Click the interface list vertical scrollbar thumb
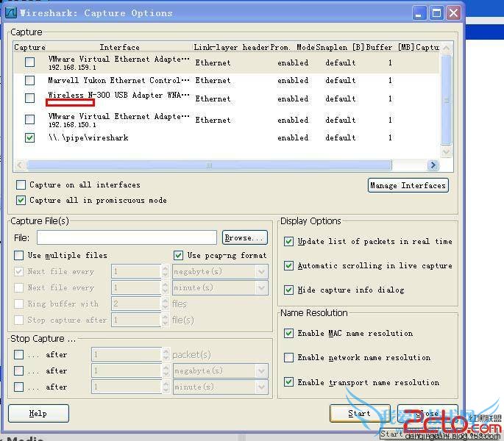This screenshot has width=504, height=441. [x=447, y=100]
